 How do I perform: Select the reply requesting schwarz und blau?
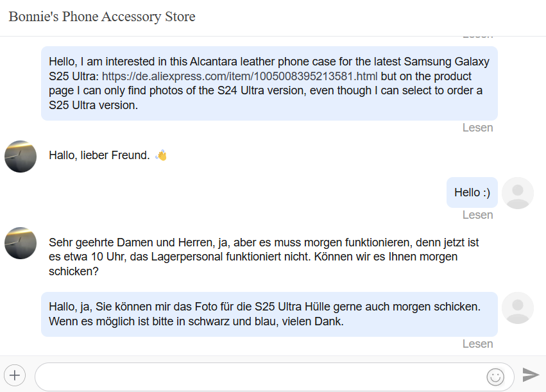tap(269, 314)
